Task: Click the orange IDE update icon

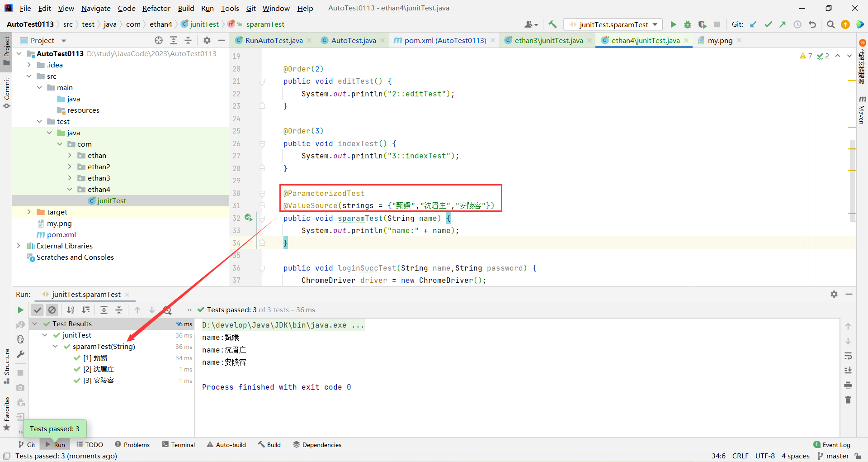Action: 845,24
